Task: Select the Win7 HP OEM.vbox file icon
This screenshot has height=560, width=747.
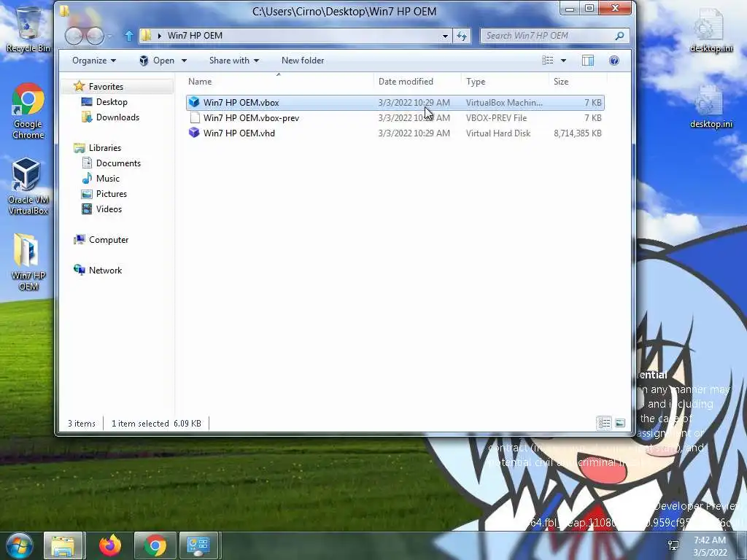Action: pyautogui.click(x=194, y=102)
